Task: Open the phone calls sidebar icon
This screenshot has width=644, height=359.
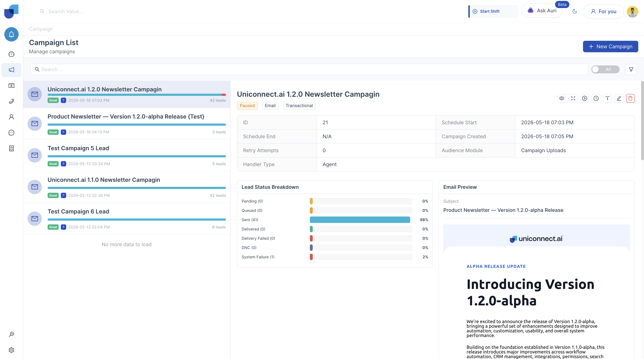Action: tap(11, 101)
